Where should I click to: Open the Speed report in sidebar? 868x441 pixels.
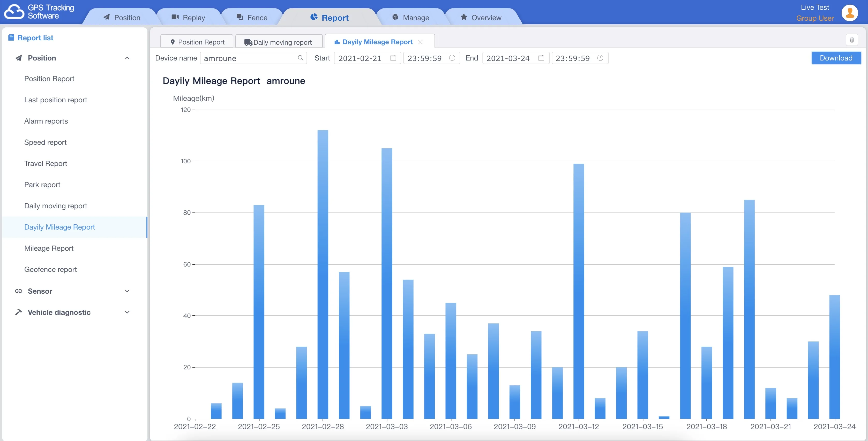tap(45, 142)
